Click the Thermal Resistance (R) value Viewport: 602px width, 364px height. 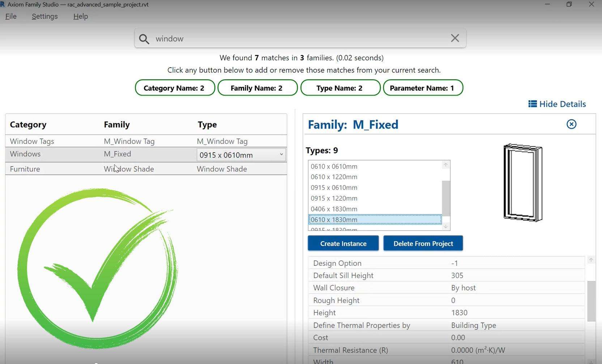(x=478, y=350)
